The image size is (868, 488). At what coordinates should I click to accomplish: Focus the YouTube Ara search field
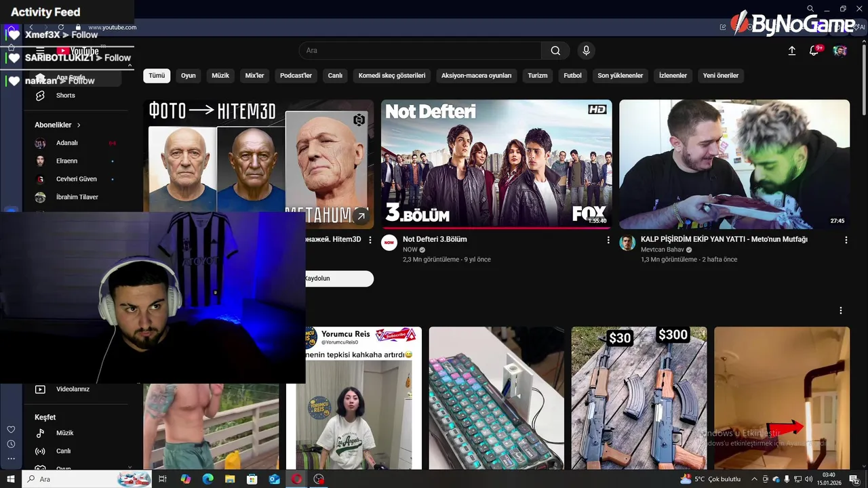420,51
